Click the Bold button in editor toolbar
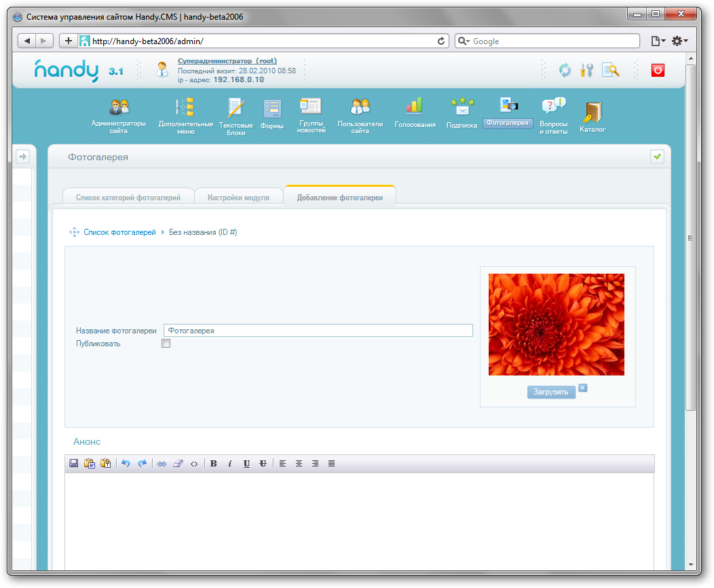714x588 pixels. coord(213,464)
